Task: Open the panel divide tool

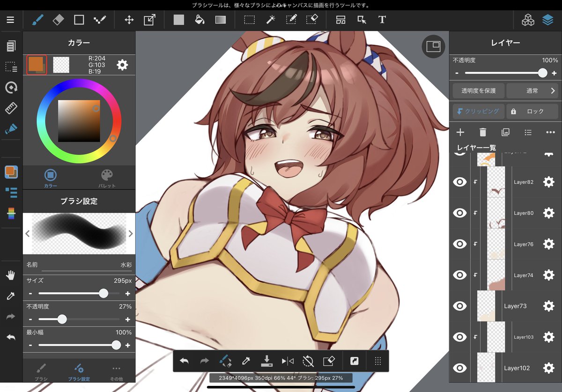Action: (x=340, y=20)
